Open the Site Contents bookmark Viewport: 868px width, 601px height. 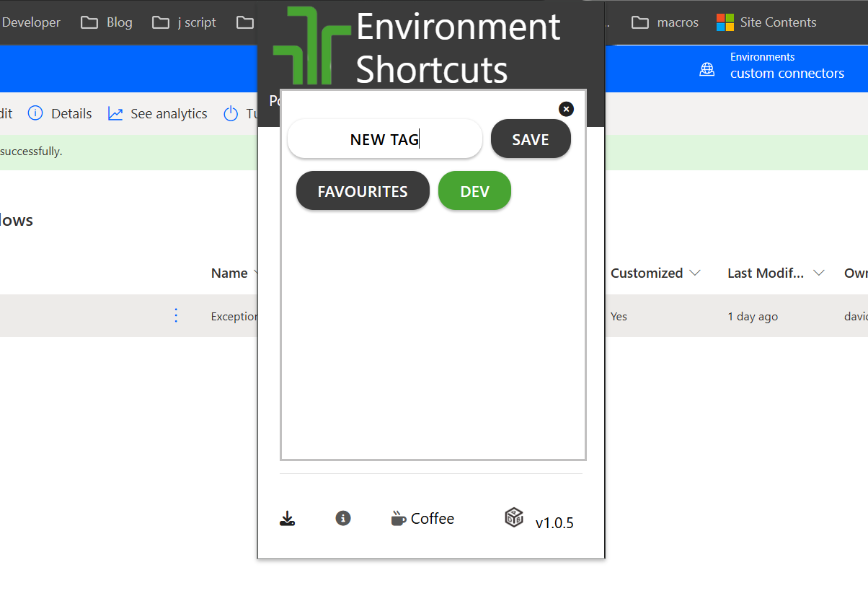pyautogui.click(x=766, y=22)
